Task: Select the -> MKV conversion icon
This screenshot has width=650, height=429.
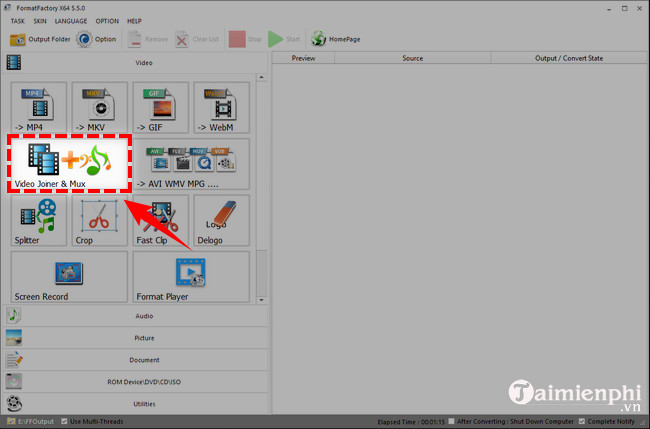Action: [99, 107]
